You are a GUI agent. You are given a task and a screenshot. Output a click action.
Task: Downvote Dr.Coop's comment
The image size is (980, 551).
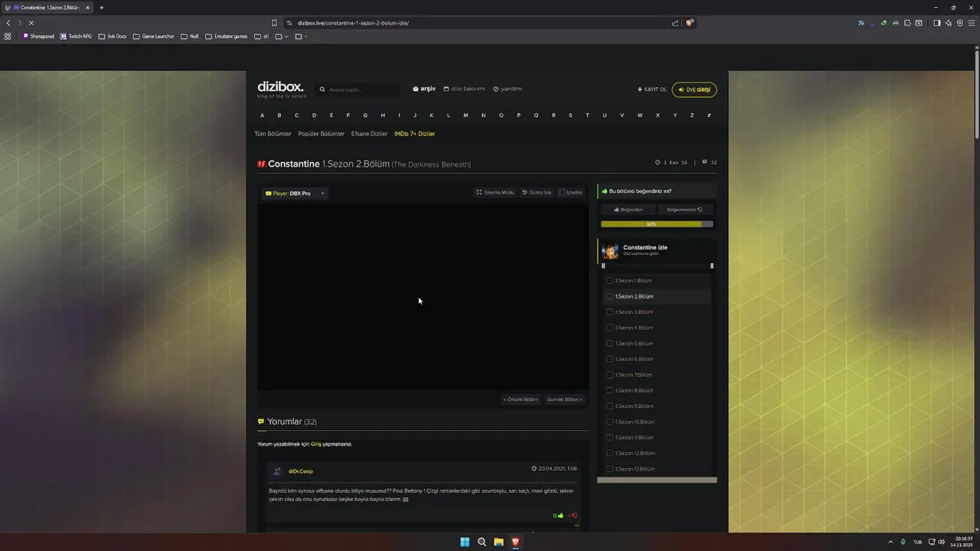[573, 515]
